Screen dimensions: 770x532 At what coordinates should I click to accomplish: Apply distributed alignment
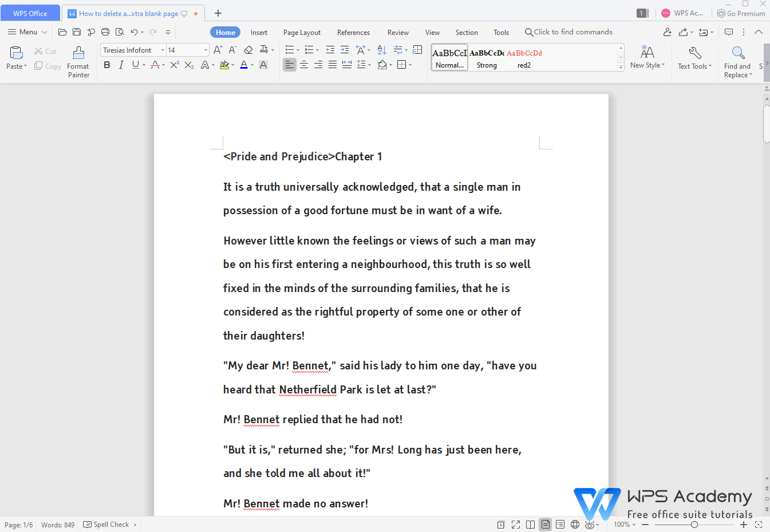(347, 65)
